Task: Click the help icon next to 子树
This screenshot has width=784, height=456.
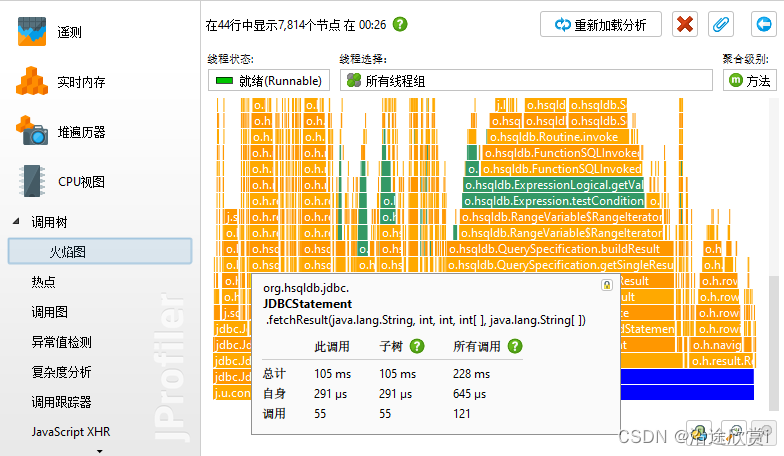Action: point(417,346)
